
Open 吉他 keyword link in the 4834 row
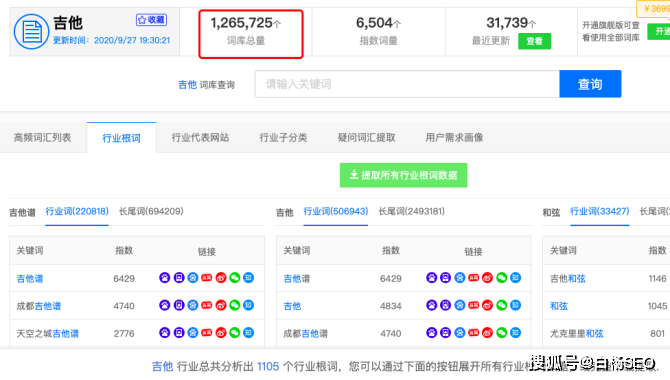click(292, 306)
